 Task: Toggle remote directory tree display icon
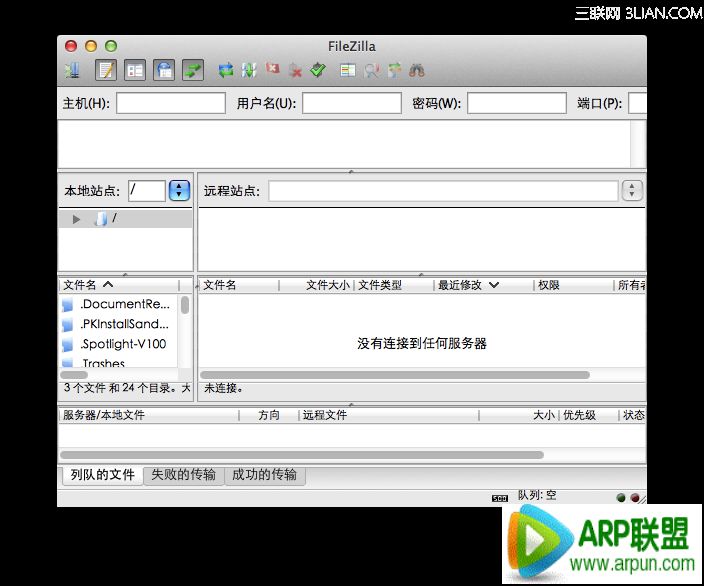point(164,70)
